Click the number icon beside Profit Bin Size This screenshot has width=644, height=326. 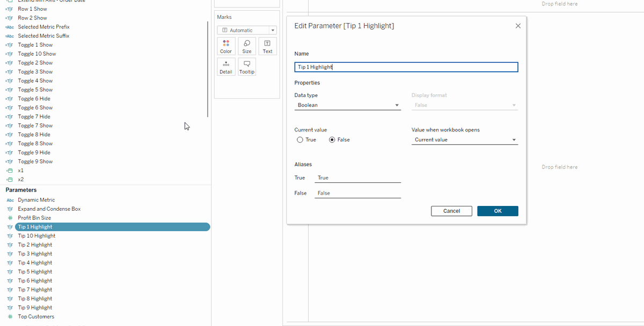10,218
